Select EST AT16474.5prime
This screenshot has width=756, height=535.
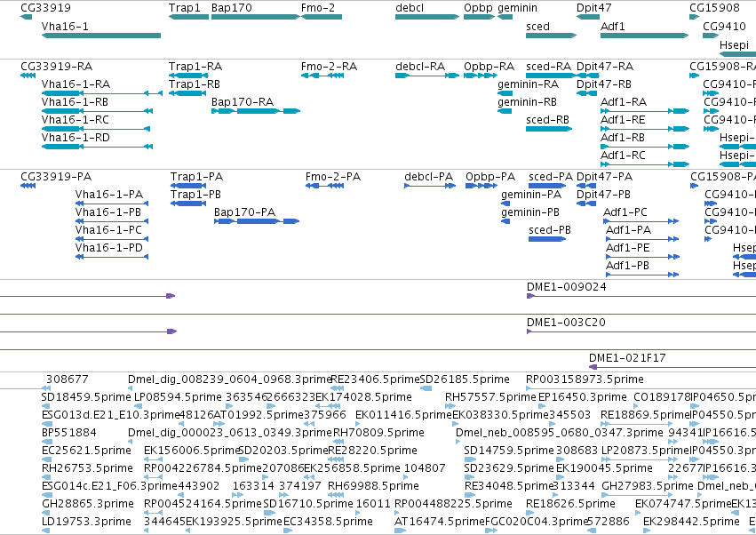pyautogui.click(x=439, y=522)
